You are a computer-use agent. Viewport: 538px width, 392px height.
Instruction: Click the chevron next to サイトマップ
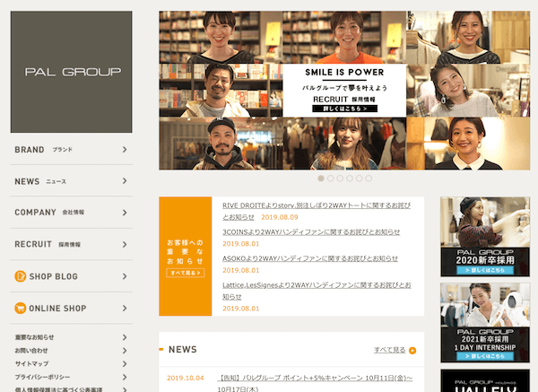[125, 364]
